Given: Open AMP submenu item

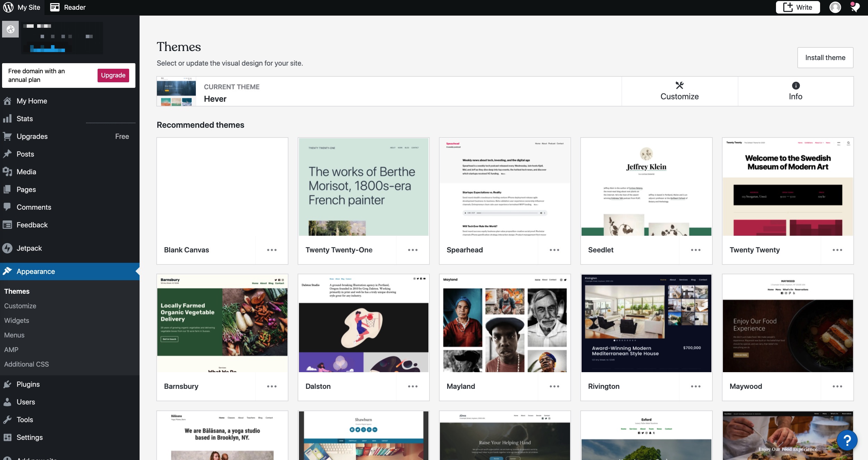Looking at the screenshot, I should (x=11, y=350).
